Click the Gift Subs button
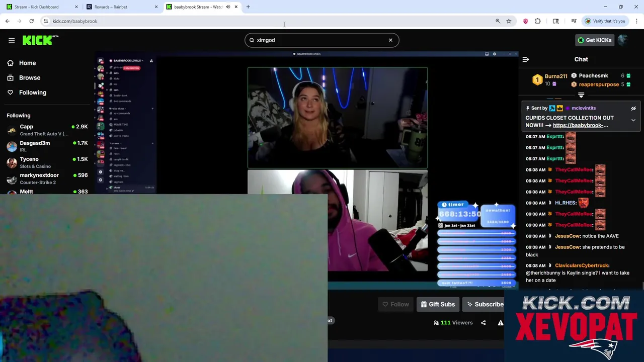 point(438,304)
